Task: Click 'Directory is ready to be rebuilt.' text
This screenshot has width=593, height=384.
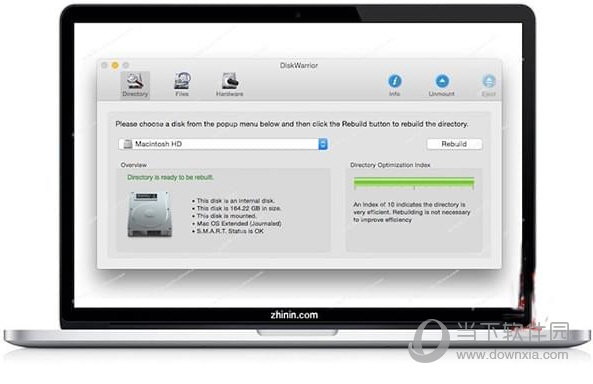Action: click(170, 177)
